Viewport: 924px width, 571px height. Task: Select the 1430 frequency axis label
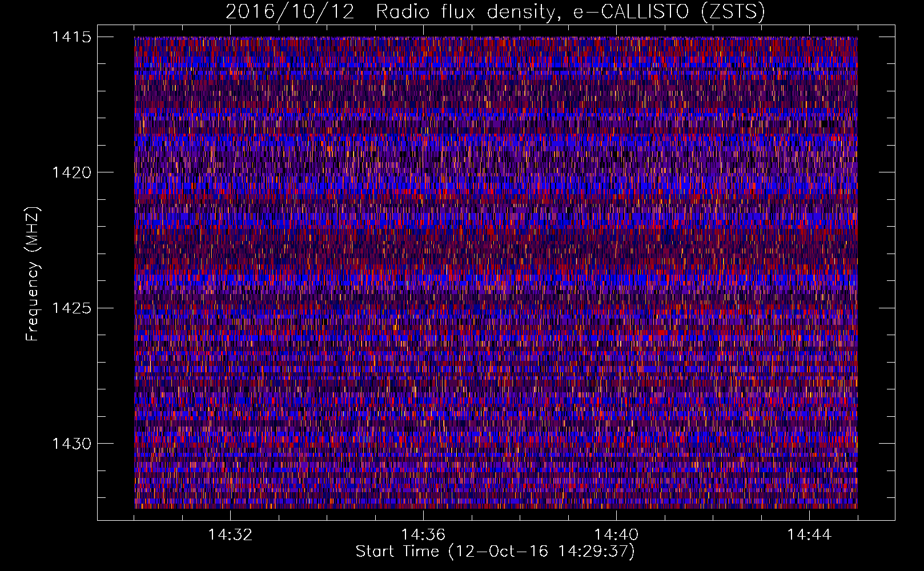click(71, 444)
